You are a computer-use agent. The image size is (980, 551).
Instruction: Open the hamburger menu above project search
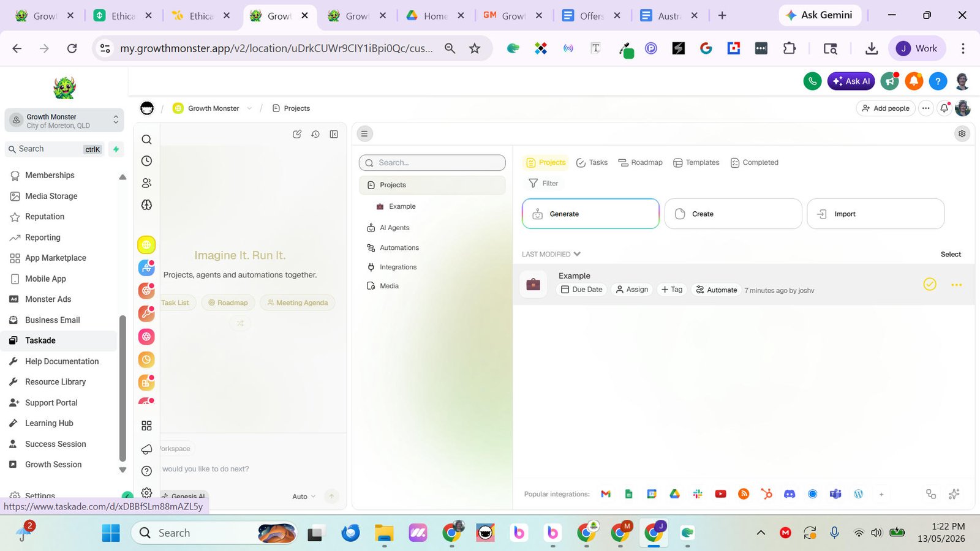pyautogui.click(x=364, y=133)
